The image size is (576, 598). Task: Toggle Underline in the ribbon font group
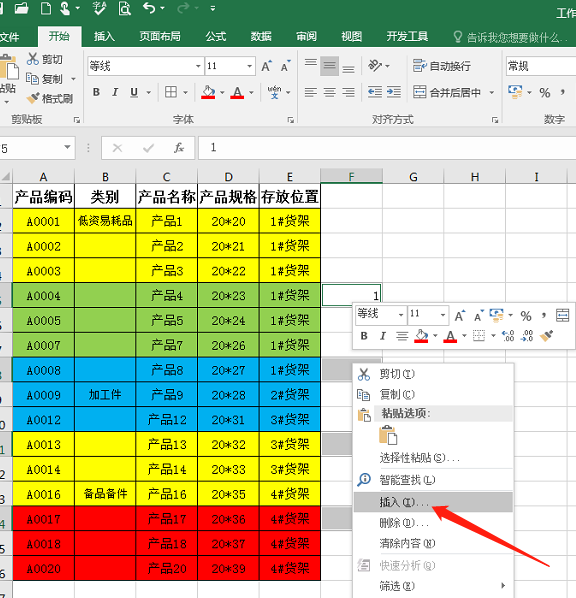134,92
